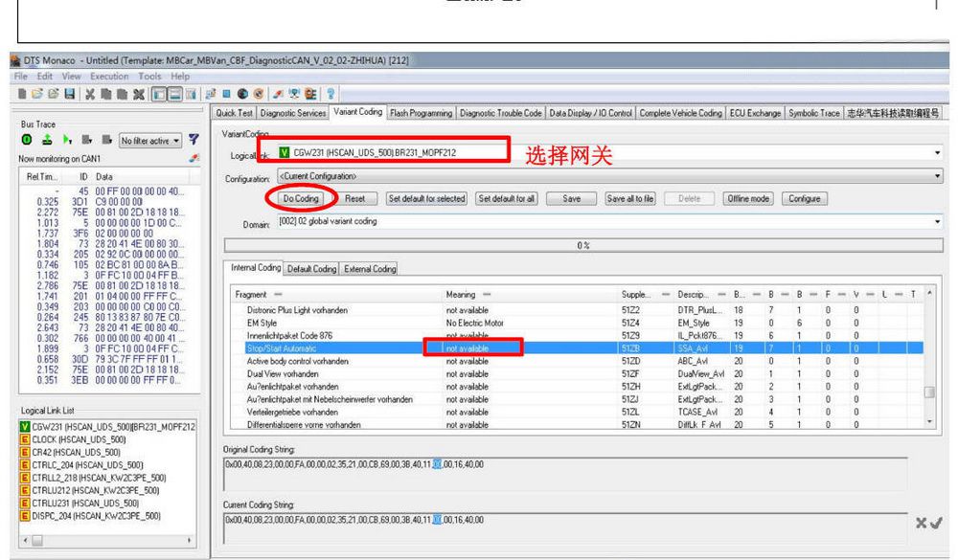Toggle the Offline mode button
The width and height of the screenshot is (958, 560).
pos(748,198)
